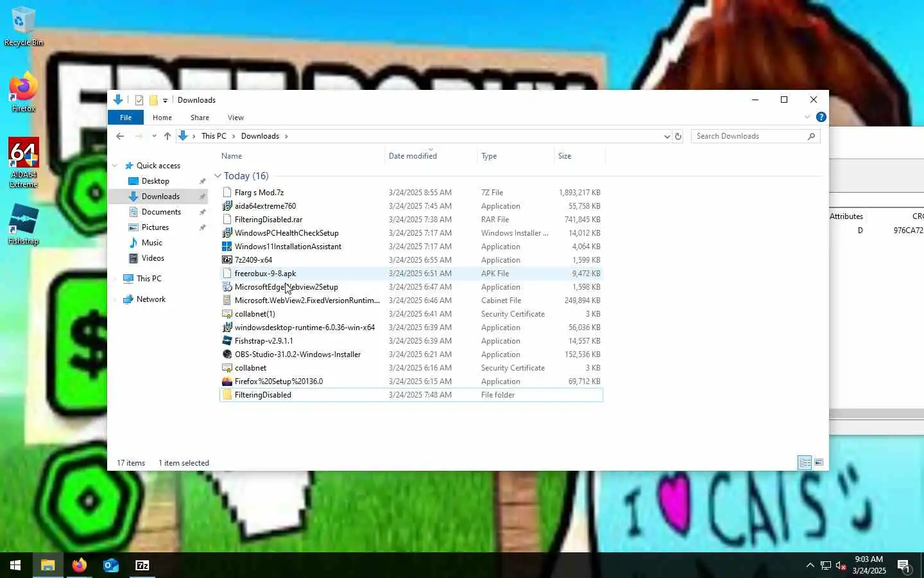Launch the Firefox desktop shortcut

pos(23,93)
